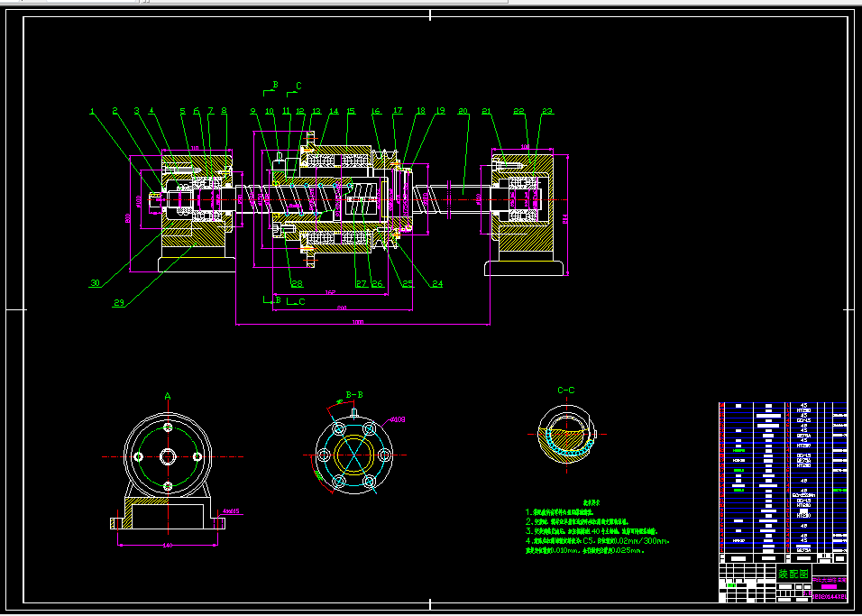Pick the leader label 19
862x616 pixels.
440,111
